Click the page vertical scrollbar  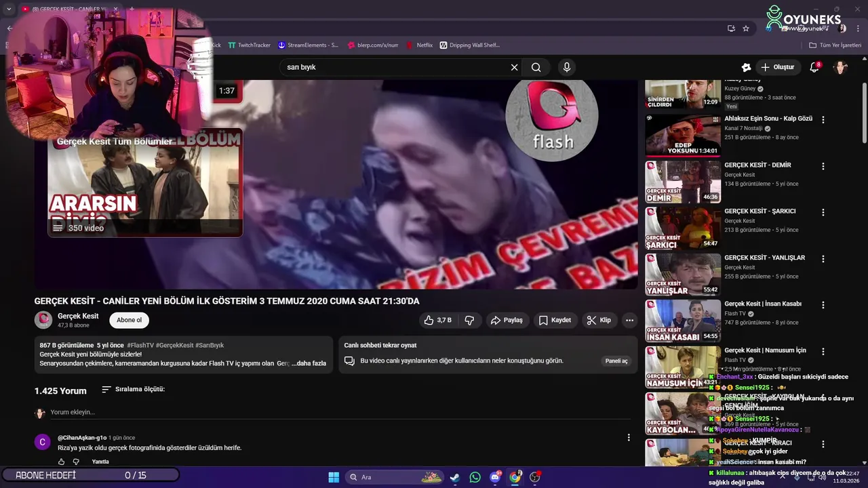(864, 112)
